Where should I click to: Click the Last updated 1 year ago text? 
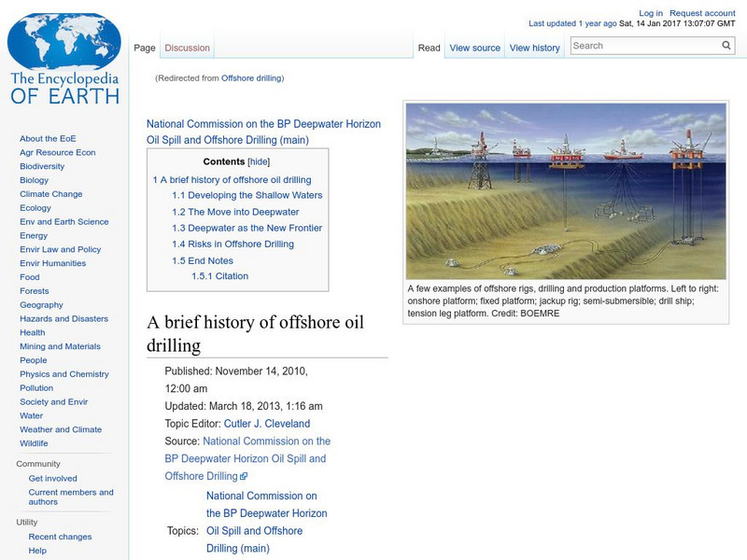click(x=572, y=23)
